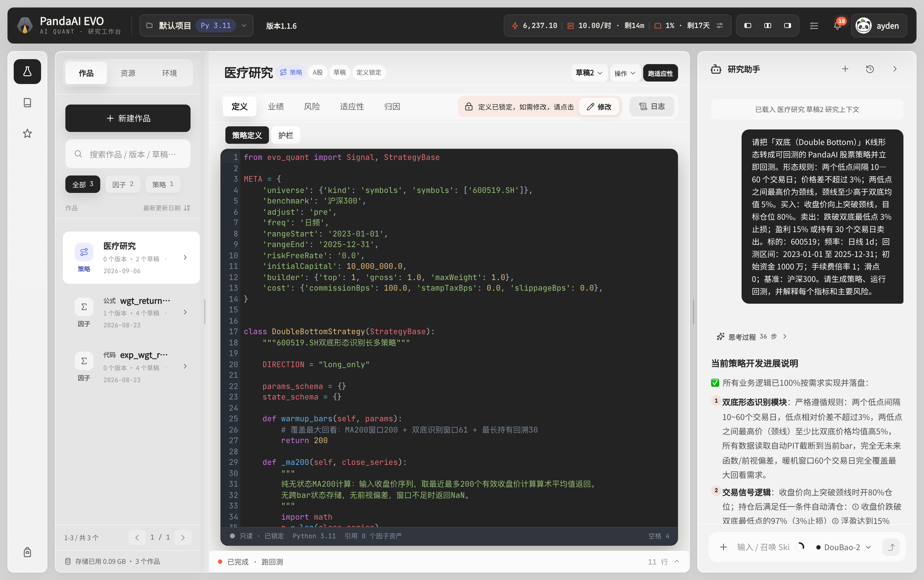Filter works by 全部 3
Viewport: 924px width, 580px height.
pos(83,185)
